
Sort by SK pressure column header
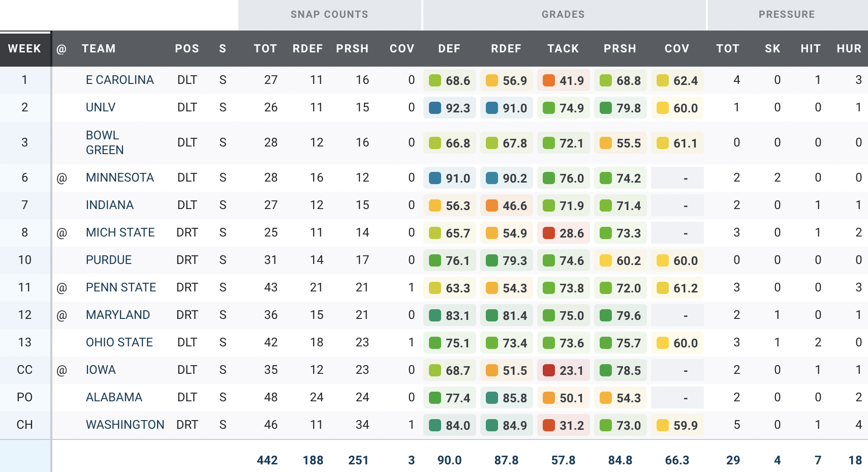tap(772, 49)
